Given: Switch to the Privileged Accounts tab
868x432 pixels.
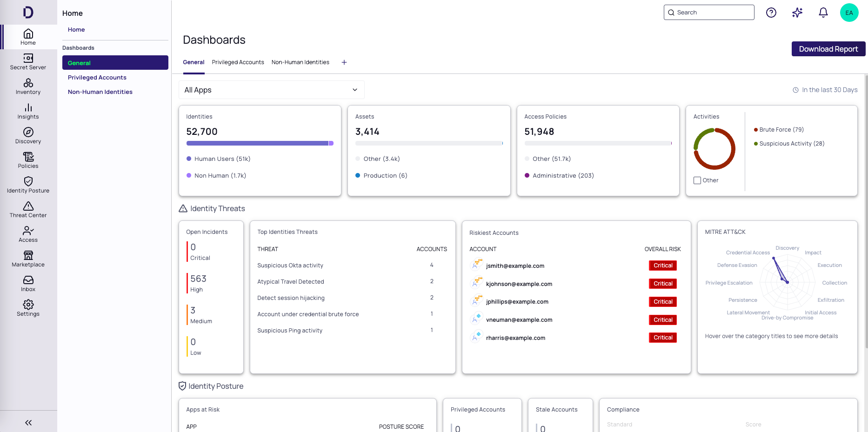Looking at the screenshot, I should click(238, 62).
